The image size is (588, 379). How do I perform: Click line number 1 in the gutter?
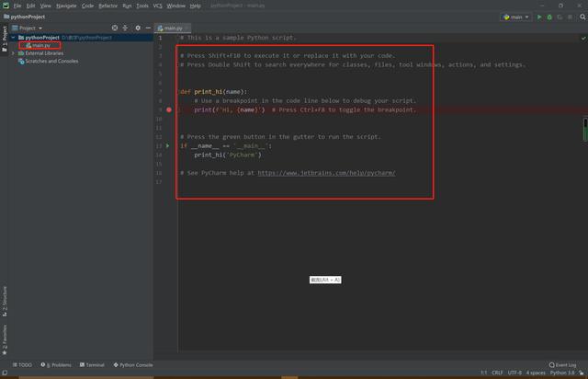(x=160, y=38)
